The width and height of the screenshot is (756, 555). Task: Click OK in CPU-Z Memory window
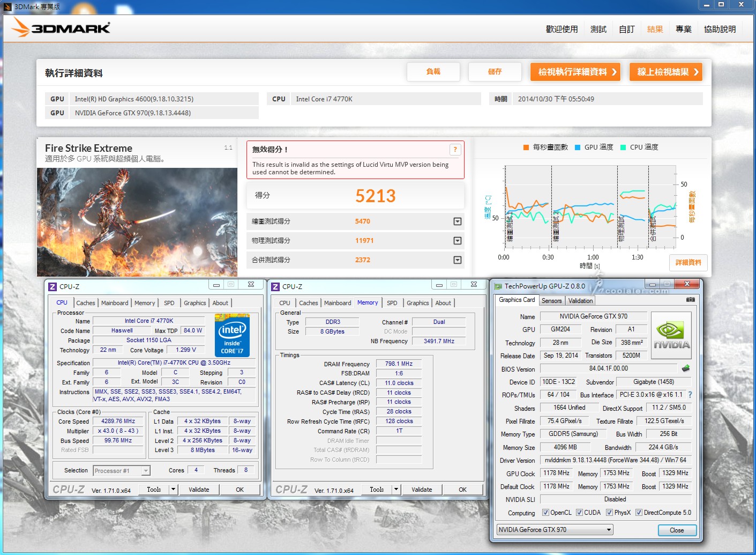pyautogui.click(x=463, y=490)
